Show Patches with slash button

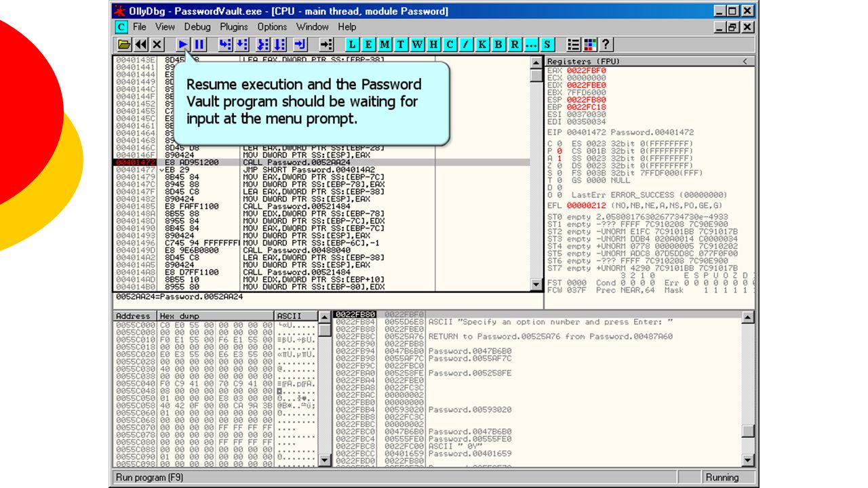pyautogui.click(x=466, y=45)
